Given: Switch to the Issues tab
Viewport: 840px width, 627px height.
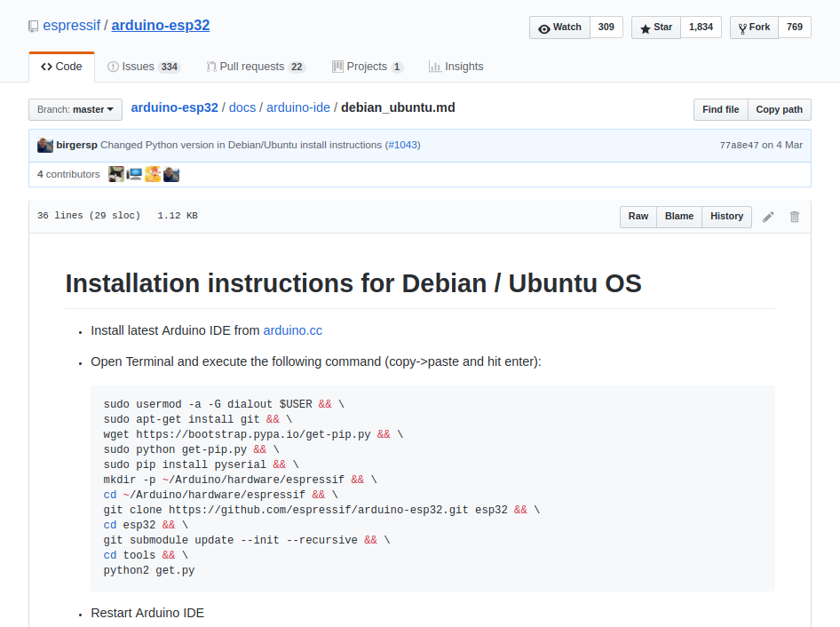Looking at the screenshot, I should pos(144,67).
